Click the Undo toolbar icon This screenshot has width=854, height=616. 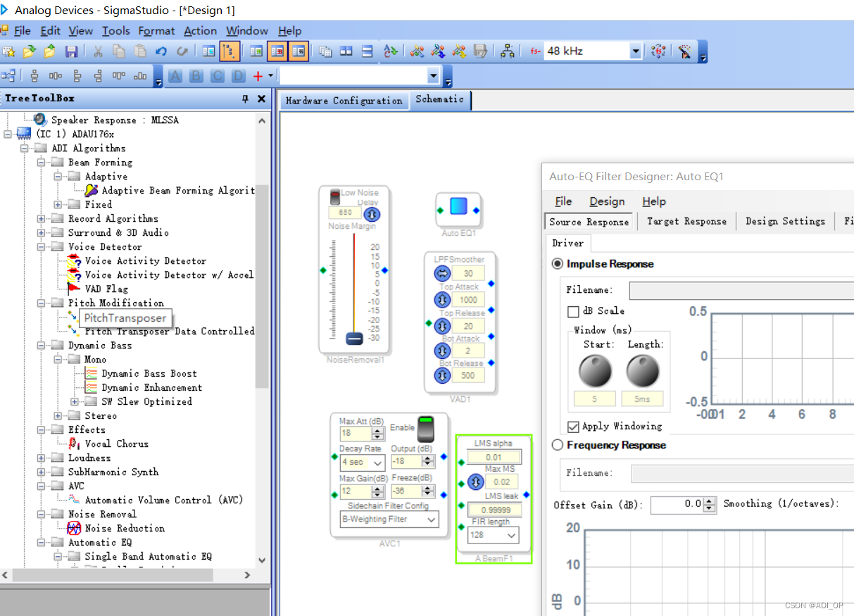coord(161,51)
